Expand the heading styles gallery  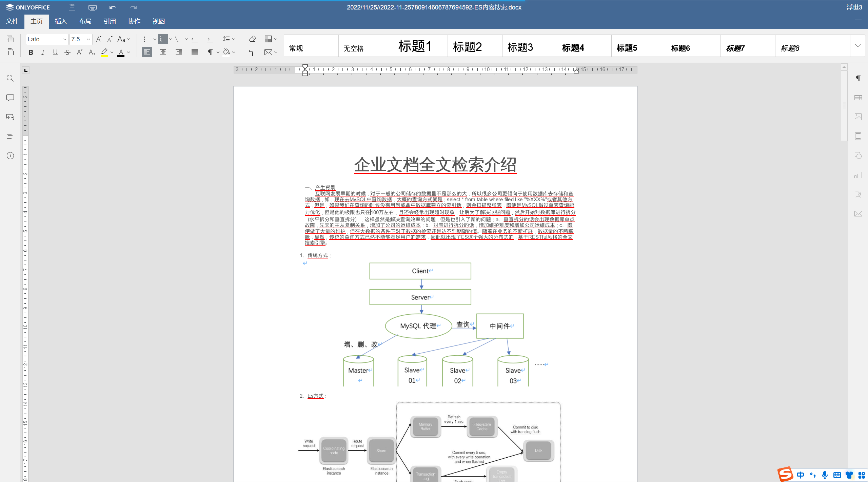click(x=858, y=46)
